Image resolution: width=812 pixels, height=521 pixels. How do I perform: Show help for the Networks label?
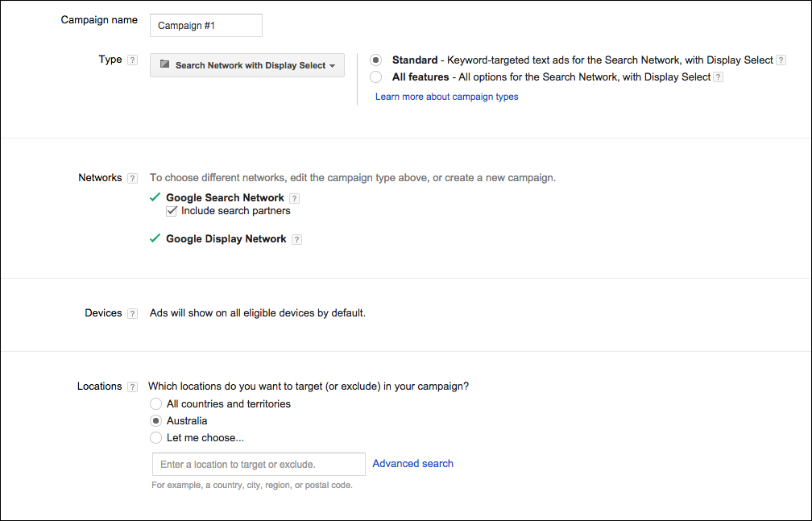tap(132, 179)
